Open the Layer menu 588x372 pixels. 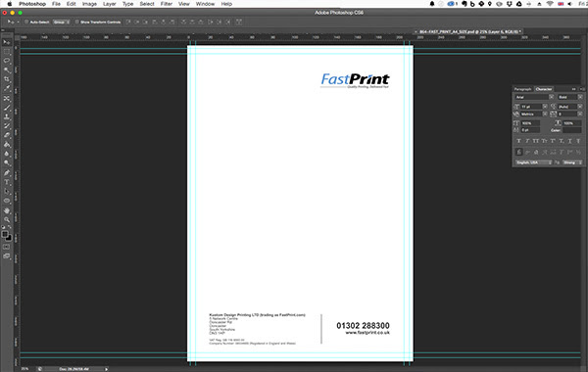tap(109, 4)
